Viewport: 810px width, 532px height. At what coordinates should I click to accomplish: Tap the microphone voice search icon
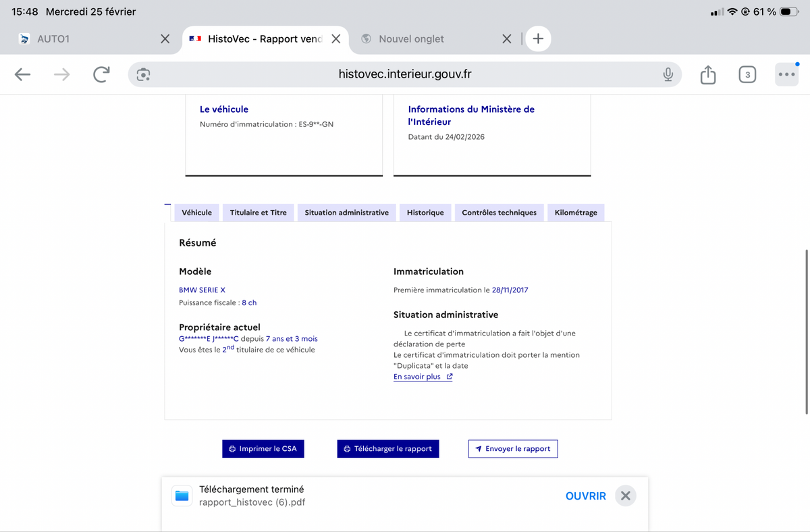[x=668, y=75]
